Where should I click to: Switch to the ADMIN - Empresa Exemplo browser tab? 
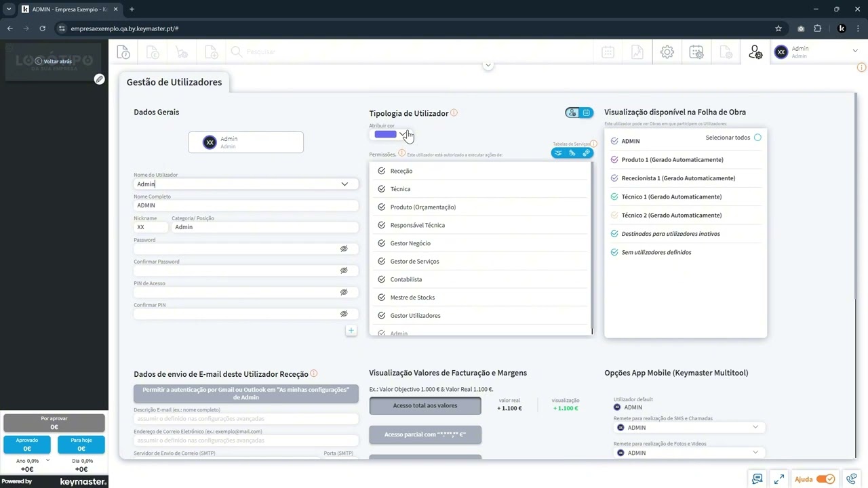click(x=68, y=9)
